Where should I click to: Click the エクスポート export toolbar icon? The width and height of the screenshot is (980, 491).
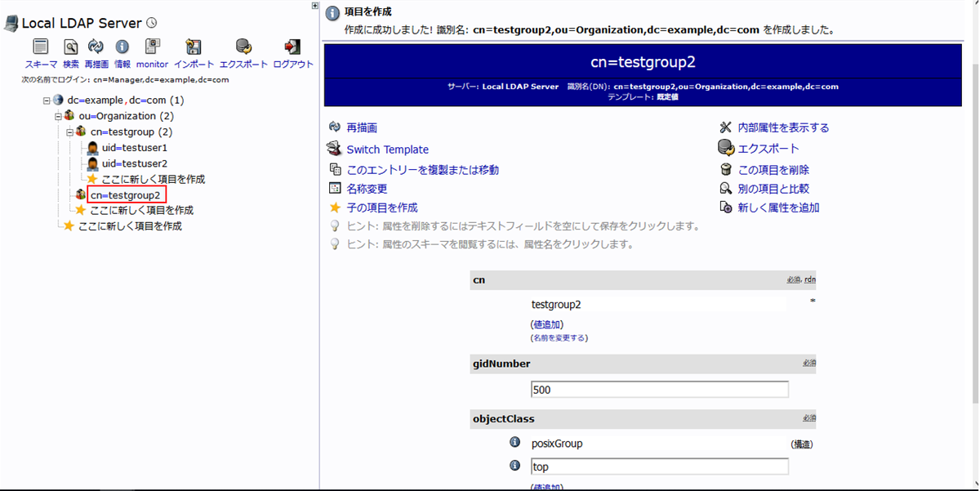(243, 47)
